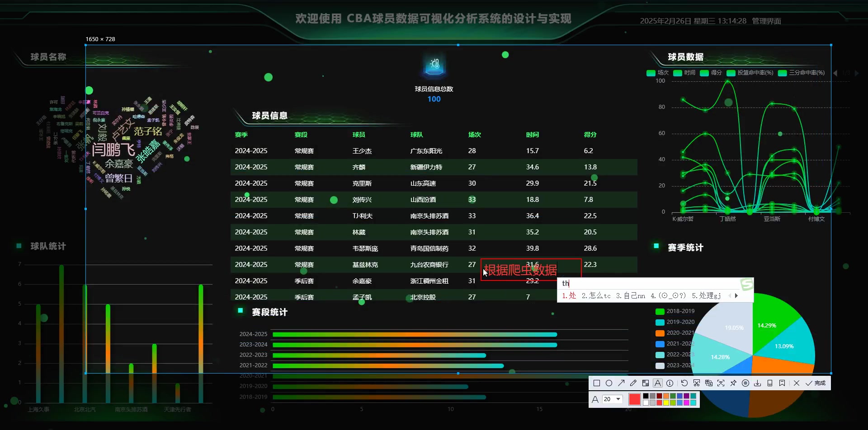This screenshot has width=868, height=430.
Task: Click the 场次 column header
Action: pyautogui.click(x=475, y=135)
